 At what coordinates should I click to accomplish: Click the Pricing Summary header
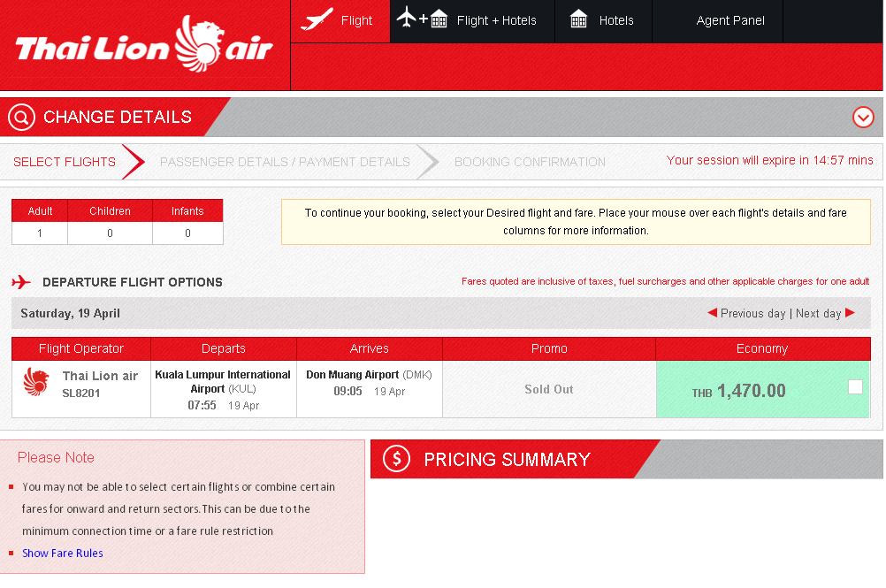(x=507, y=459)
